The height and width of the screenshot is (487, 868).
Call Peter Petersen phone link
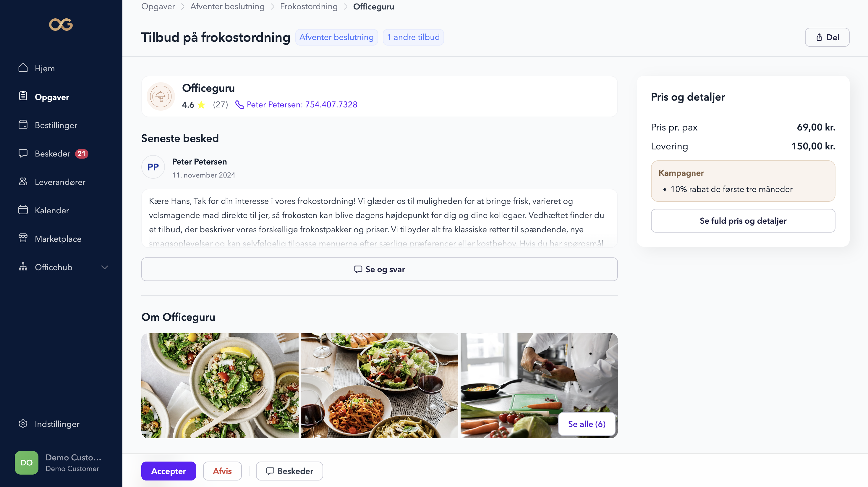(x=302, y=104)
